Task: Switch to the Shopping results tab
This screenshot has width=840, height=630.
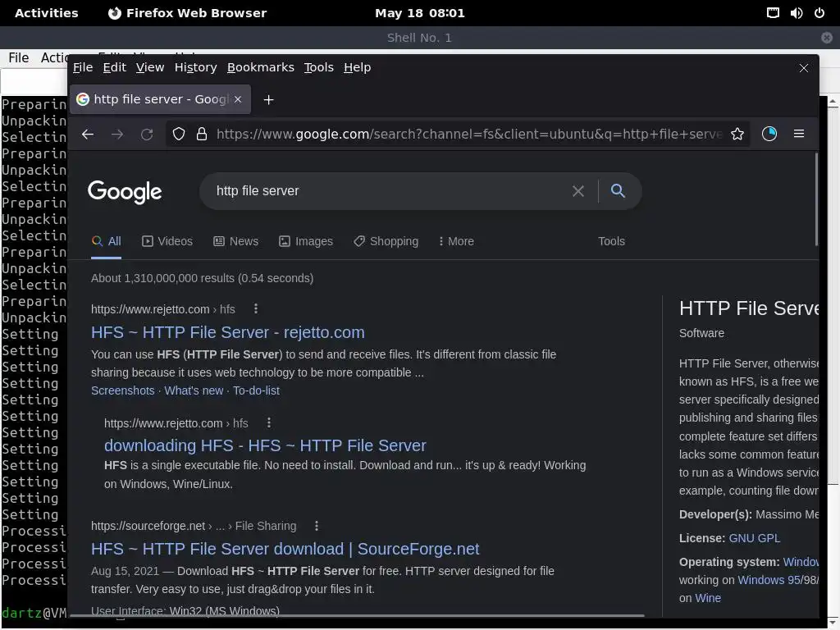Action: 386,242
